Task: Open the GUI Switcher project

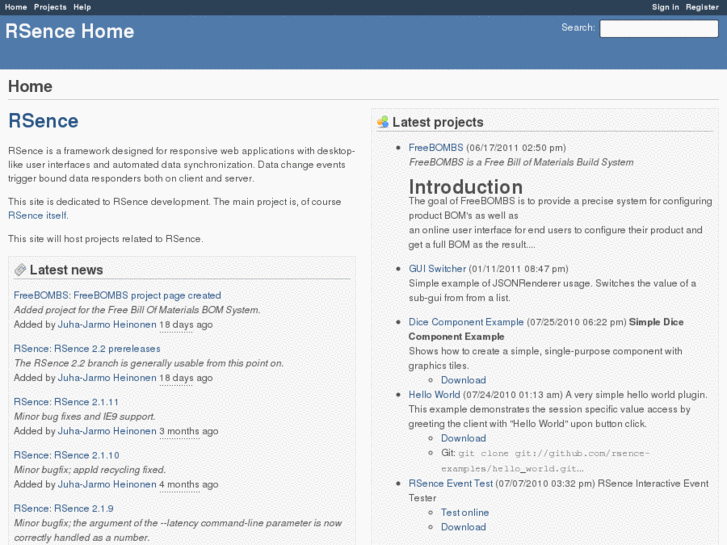Action: (x=437, y=269)
